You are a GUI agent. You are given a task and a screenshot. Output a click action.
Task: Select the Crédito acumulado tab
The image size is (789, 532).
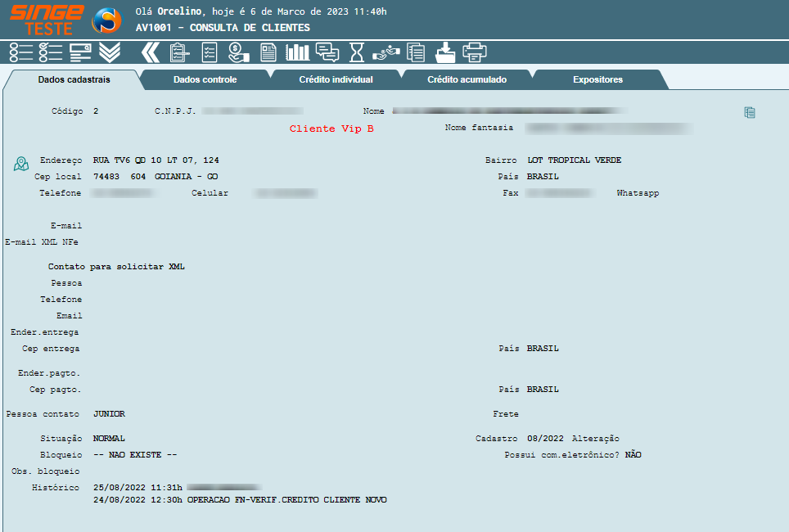click(x=467, y=80)
